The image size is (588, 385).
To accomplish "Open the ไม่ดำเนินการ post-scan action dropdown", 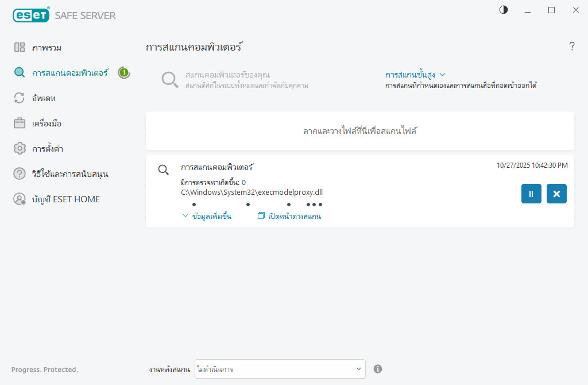I will tap(280, 368).
